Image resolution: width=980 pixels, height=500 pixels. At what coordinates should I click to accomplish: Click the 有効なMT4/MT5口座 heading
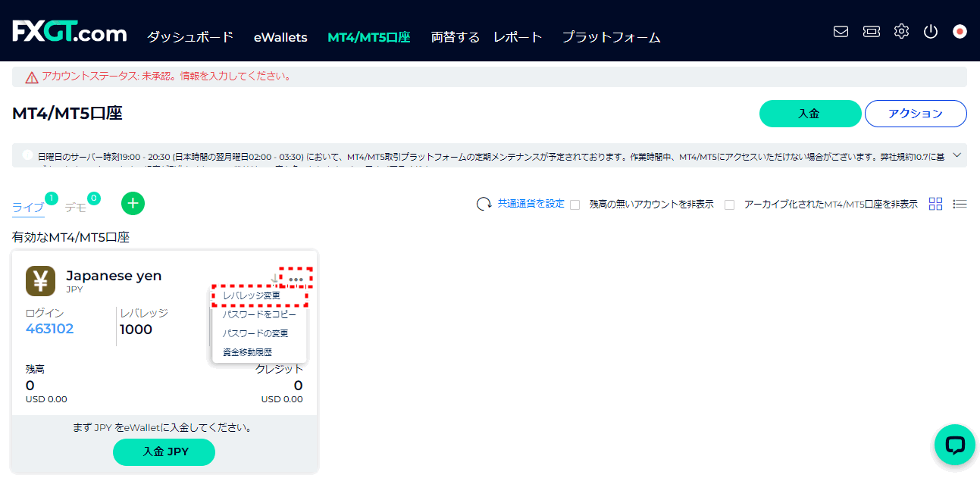click(x=70, y=237)
